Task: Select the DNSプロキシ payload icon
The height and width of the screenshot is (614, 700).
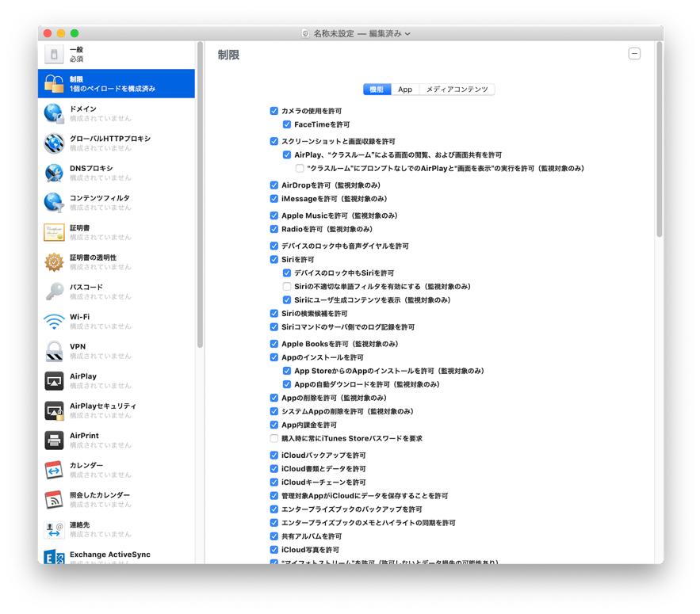Action: [x=55, y=173]
